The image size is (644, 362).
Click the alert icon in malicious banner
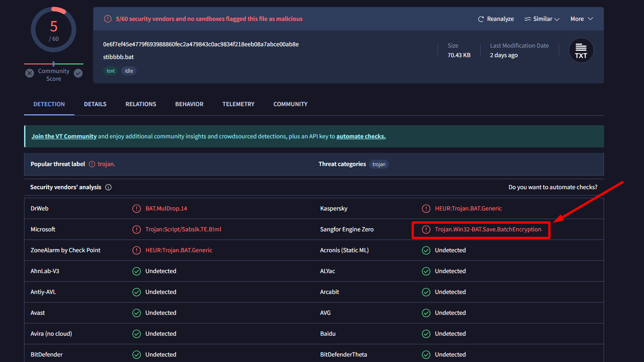(108, 19)
